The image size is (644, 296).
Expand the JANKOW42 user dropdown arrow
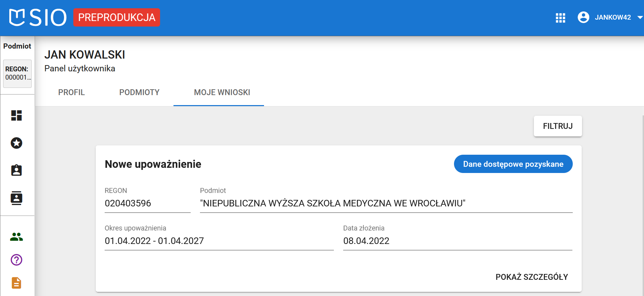coord(640,17)
